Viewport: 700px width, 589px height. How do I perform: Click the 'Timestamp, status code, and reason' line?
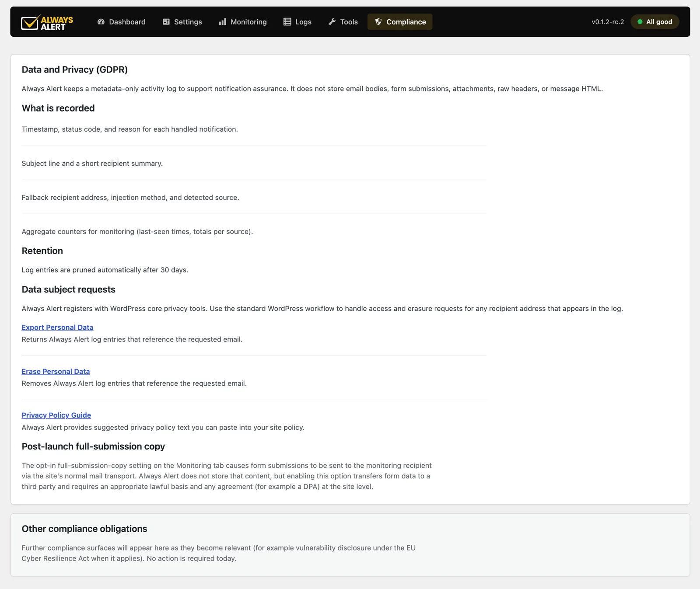pyautogui.click(x=130, y=129)
